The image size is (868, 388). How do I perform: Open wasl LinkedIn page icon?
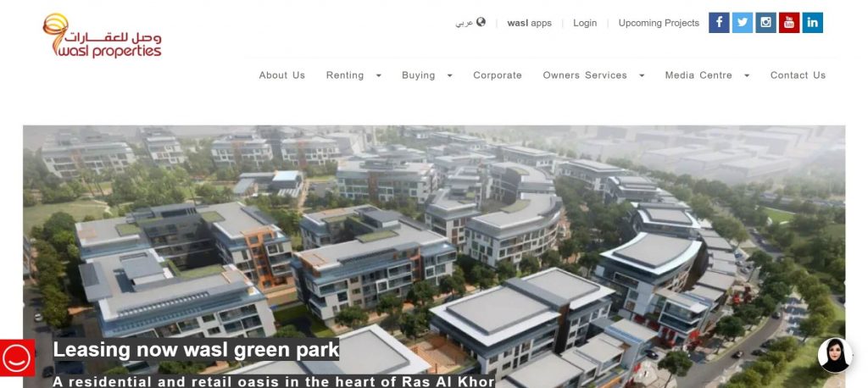click(812, 23)
